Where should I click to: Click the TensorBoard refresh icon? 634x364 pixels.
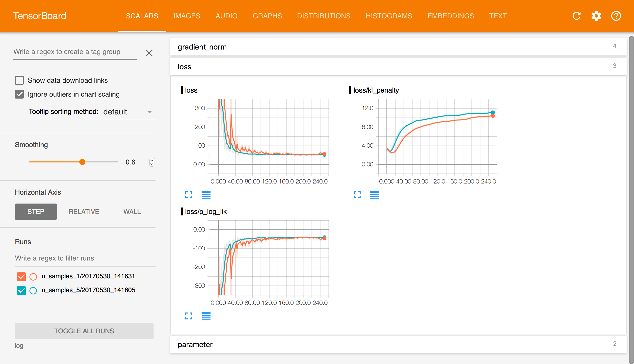pos(576,16)
